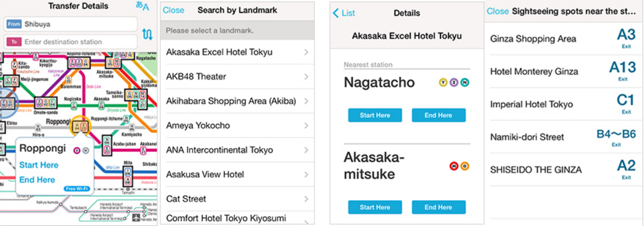The image size is (644, 226).
Task: Open the Akasaka Excel Hotel Tokyu entry
Action: (x=237, y=52)
